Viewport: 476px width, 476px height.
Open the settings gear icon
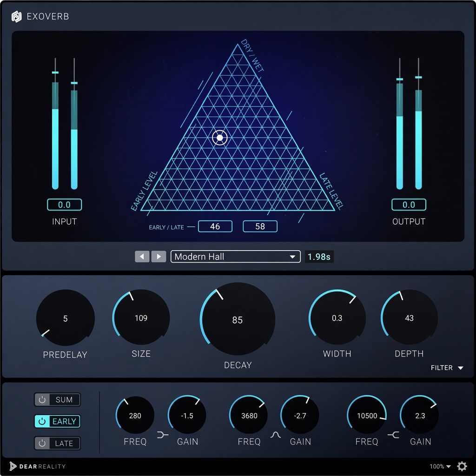tap(462, 466)
